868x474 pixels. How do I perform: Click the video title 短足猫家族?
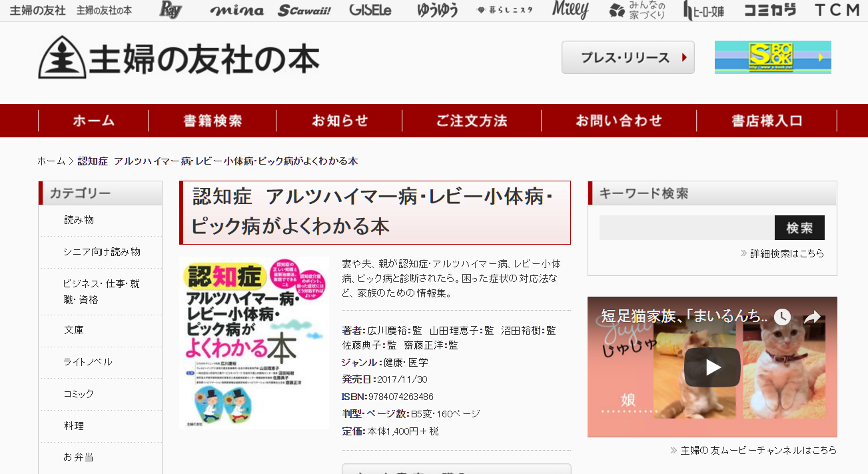[x=684, y=316]
